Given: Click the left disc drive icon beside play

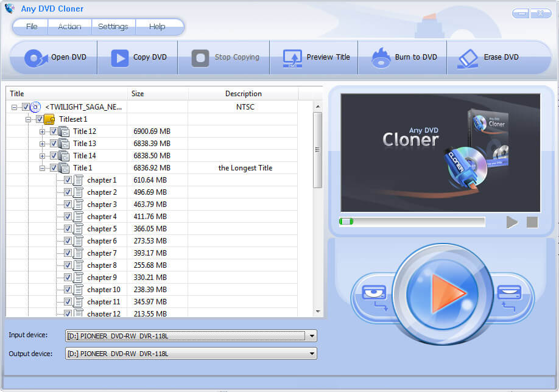Looking at the screenshot, I should 374,295.
